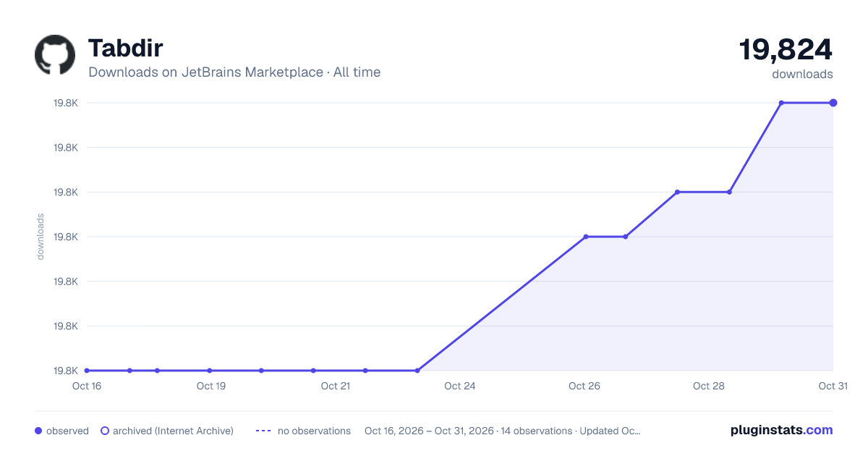The height and width of the screenshot is (456, 868).
Task: Click the archived Internet Archive legend circle
Action: [x=104, y=431]
